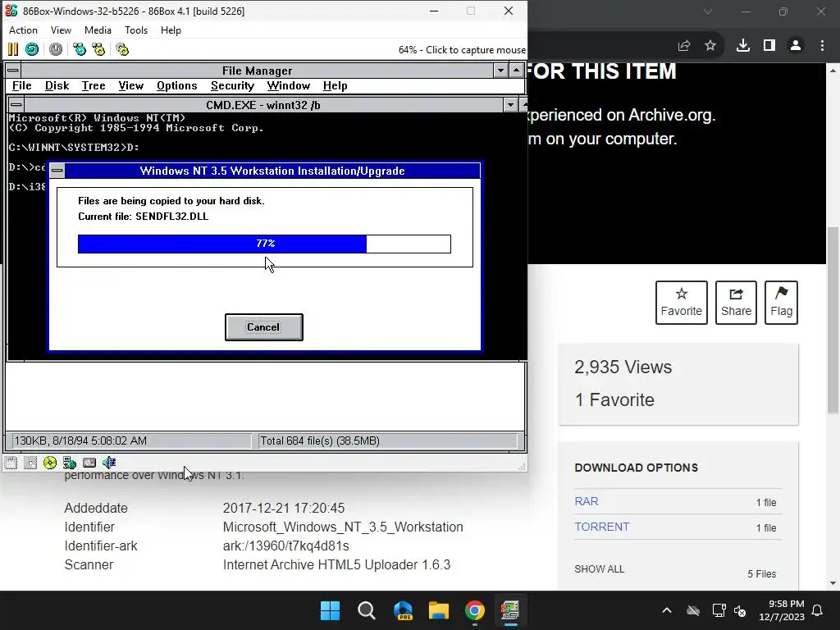The image size is (840, 630).
Task: Click the hard disk status bar icon
Action: pyautogui.click(x=89, y=463)
